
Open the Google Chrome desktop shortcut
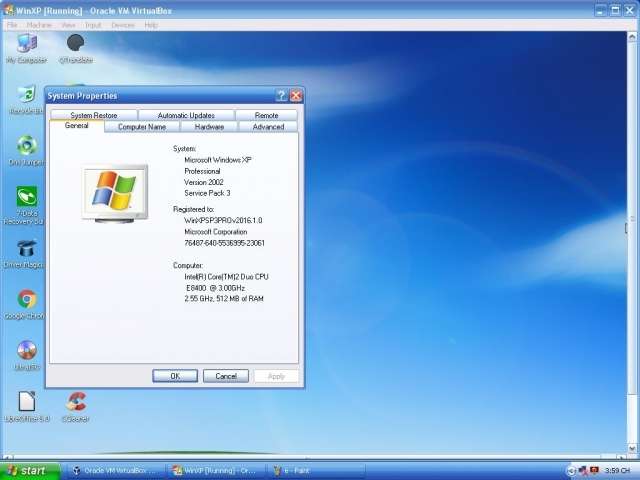point(26,300)
